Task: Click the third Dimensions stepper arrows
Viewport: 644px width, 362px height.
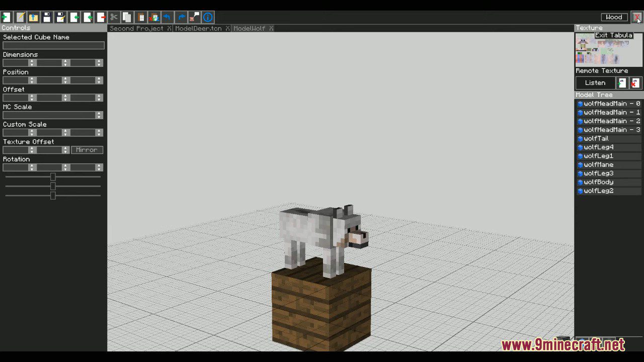Action: pyautogui.click(x=99, y=63)
